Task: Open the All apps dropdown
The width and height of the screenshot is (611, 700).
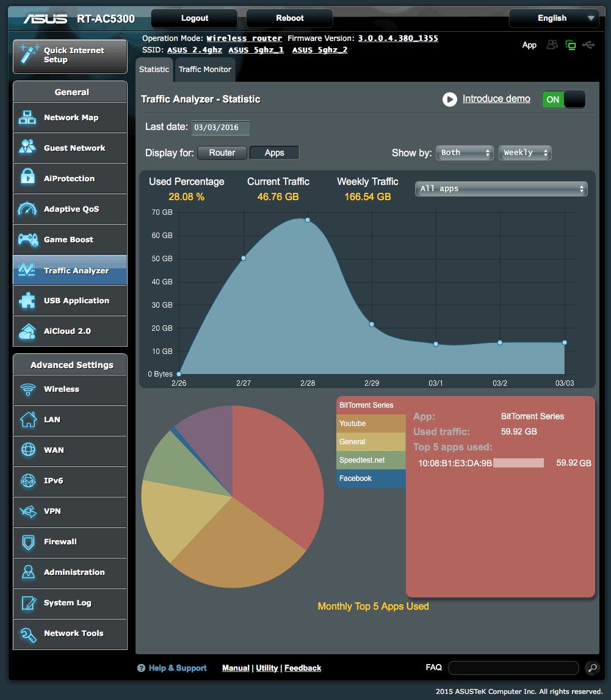Action: [501, 189]
